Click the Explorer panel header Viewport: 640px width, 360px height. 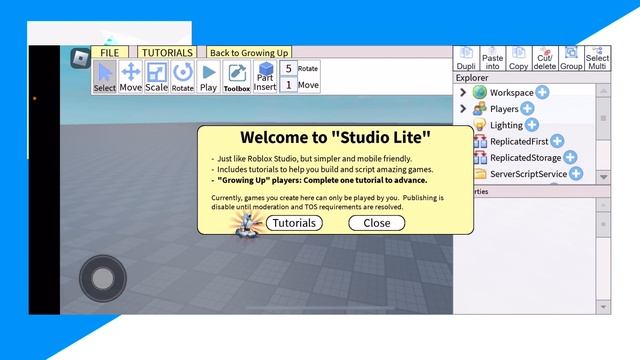[532, 78]
